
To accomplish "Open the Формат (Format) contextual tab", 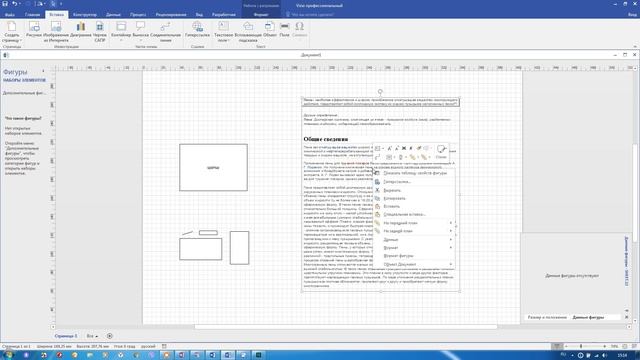I will (x=261, y=14).
